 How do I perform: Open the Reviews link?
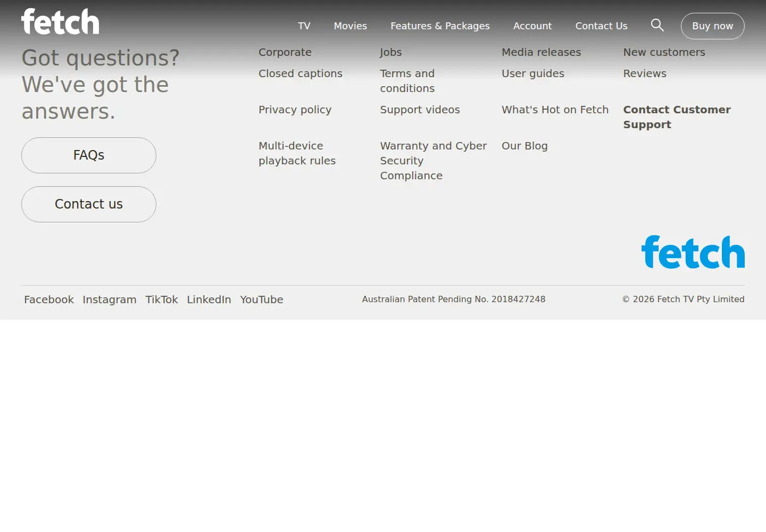(645, 73)
